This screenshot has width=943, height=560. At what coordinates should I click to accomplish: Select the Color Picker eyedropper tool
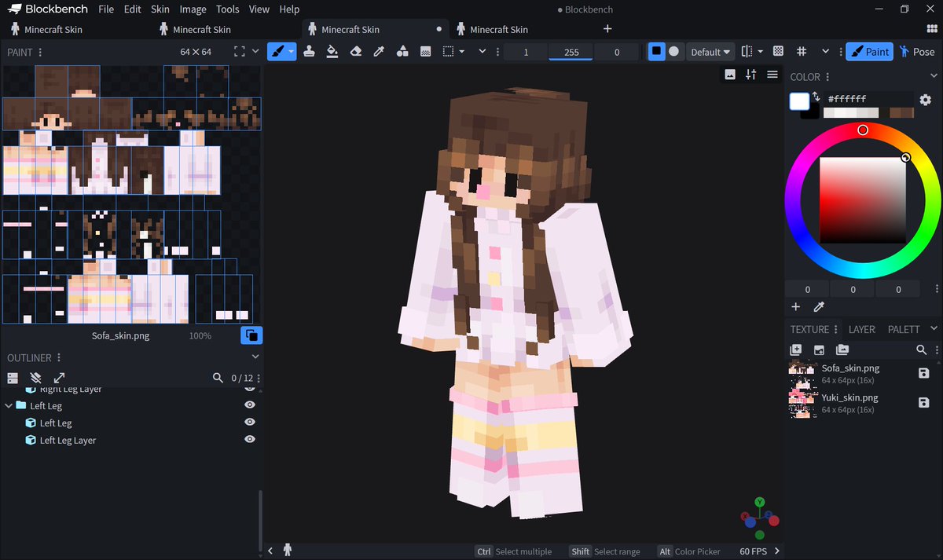tap(379, 52)
